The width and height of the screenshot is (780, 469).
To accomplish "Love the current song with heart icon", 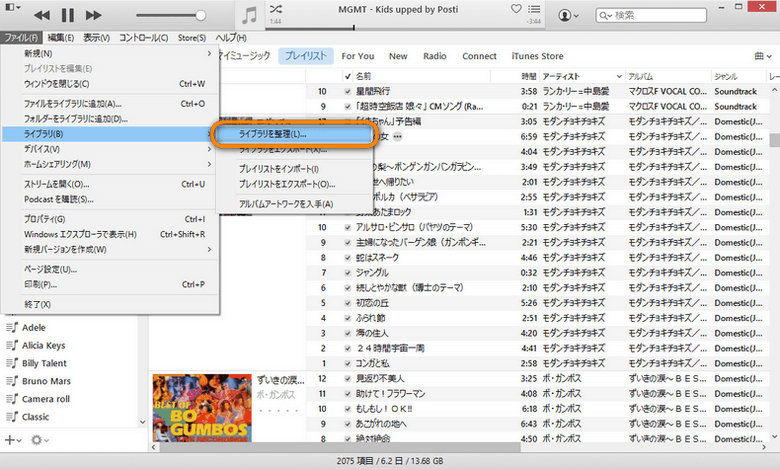I will pos(516,8).
